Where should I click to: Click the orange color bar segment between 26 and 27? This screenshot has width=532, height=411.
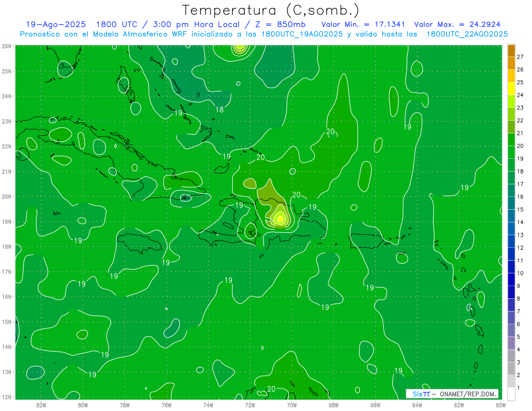tap(511, 63)
